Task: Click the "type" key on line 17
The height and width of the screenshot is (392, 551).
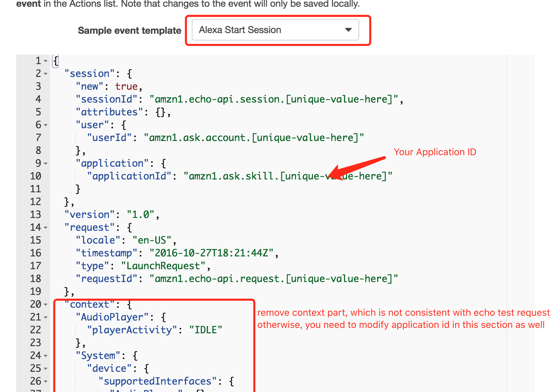Action: pos(93,266)
